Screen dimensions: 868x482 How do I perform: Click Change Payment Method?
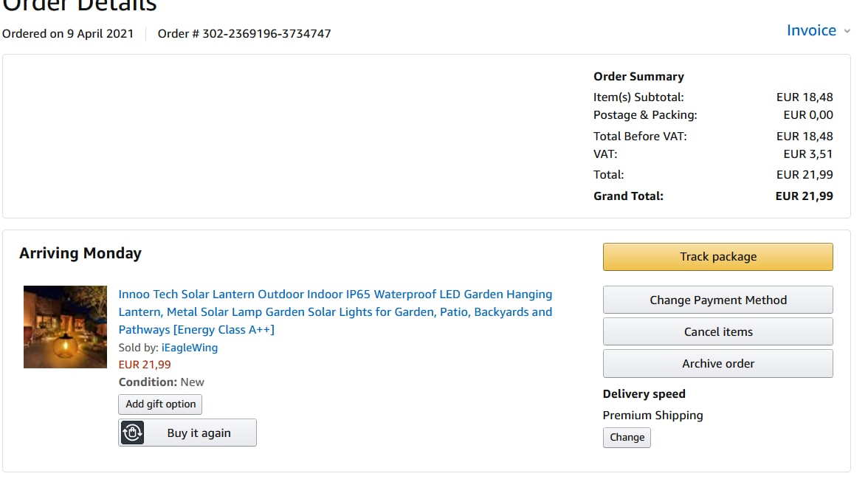[717, 300]
